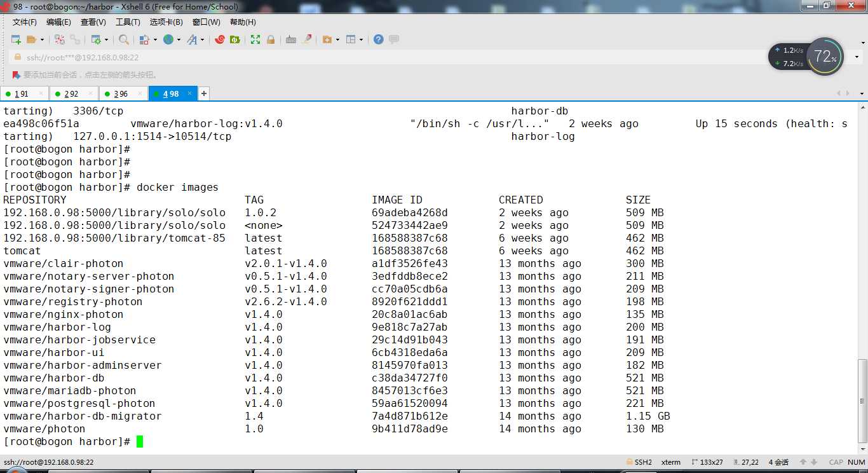Click the status bar down arrow icon
The image size is (868, 473).
click(x=815, y=462)
